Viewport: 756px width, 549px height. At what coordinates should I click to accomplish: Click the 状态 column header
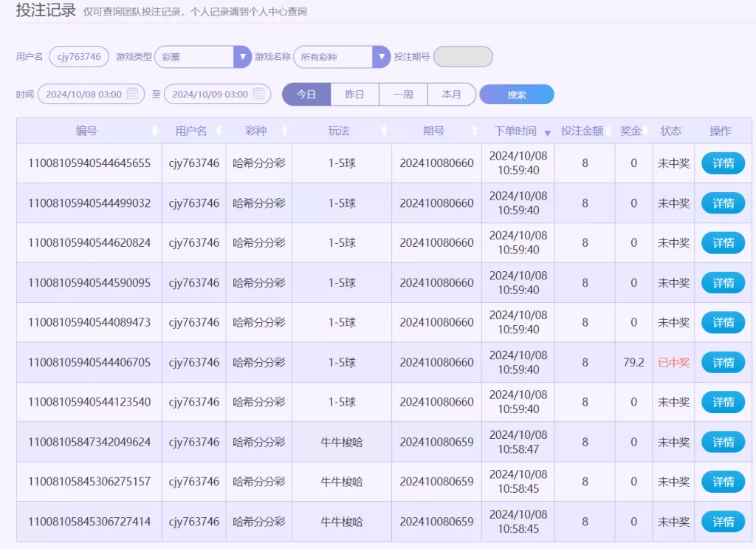(670, 131)
